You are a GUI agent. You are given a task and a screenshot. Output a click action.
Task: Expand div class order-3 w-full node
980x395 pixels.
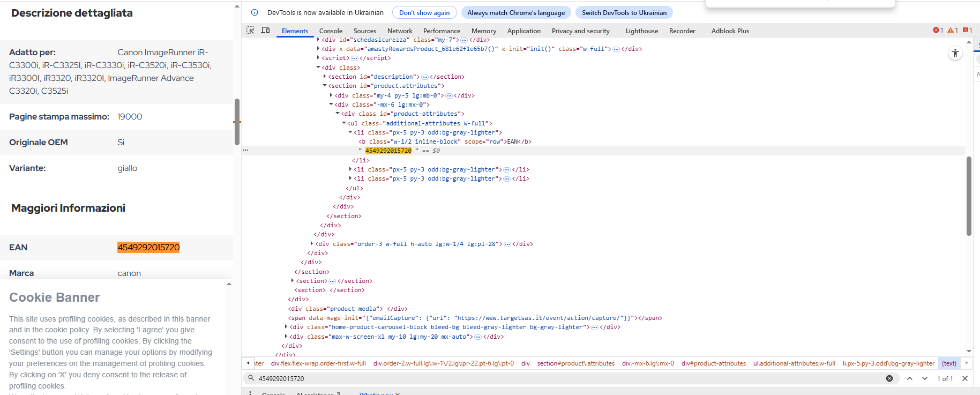pos(312,244)
